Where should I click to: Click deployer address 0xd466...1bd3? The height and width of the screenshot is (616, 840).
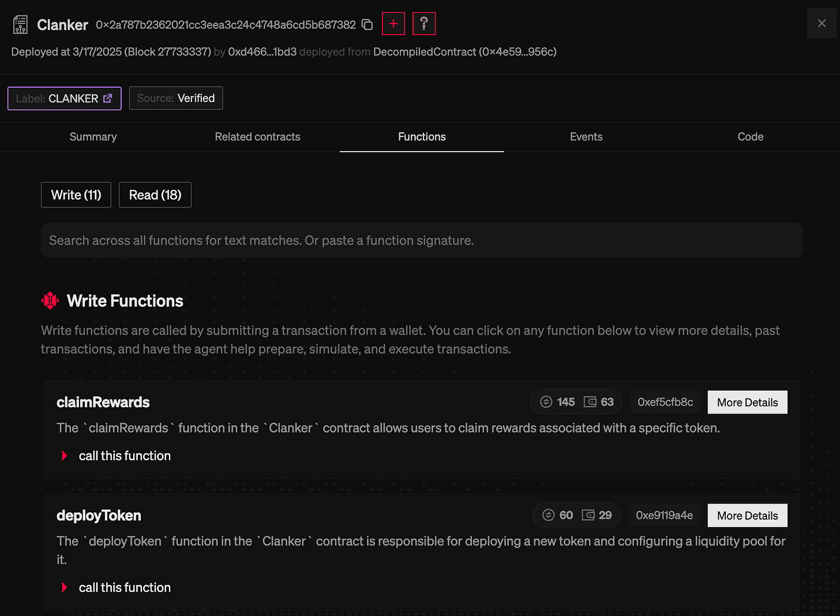[x=262, y=52]
